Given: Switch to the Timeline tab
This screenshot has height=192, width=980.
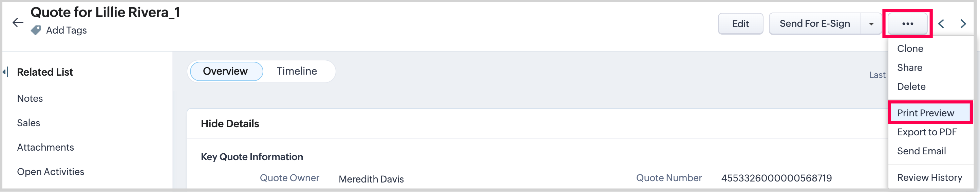Looking at the screenshot, I should [297, 71].
